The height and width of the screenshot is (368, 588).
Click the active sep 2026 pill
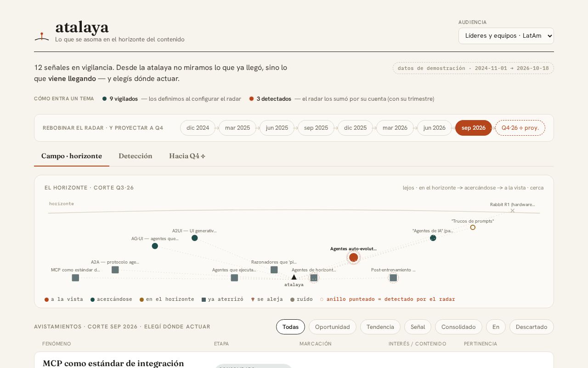coord(474,128)
